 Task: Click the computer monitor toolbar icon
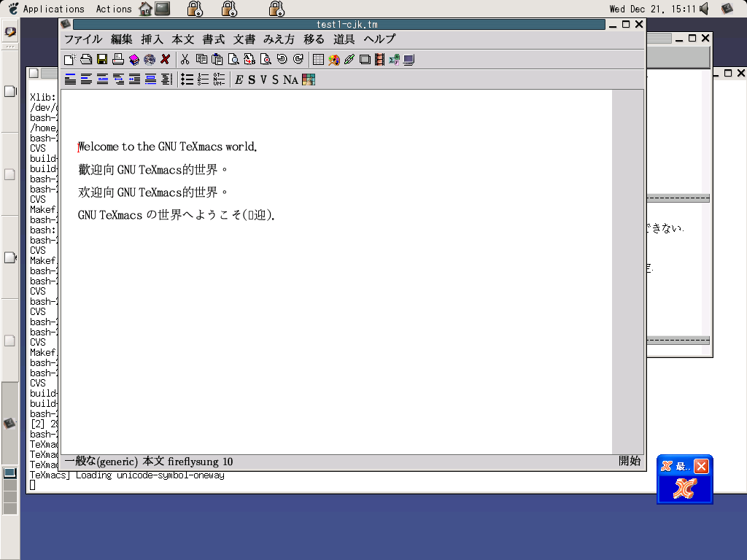409,60
